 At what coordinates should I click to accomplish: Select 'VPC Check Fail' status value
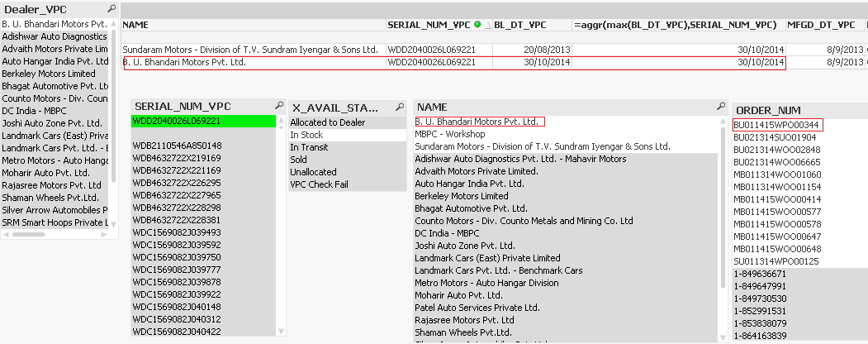point(348,184)
